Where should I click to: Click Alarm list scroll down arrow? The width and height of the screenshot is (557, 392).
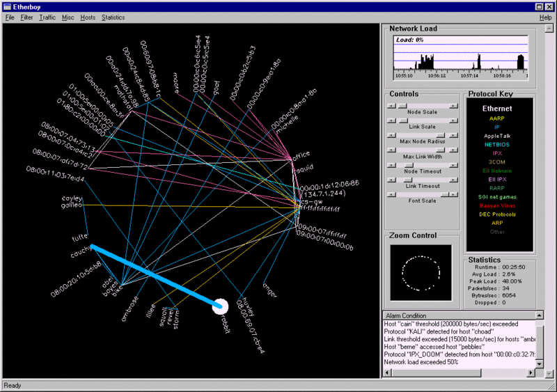pos(539,364)
